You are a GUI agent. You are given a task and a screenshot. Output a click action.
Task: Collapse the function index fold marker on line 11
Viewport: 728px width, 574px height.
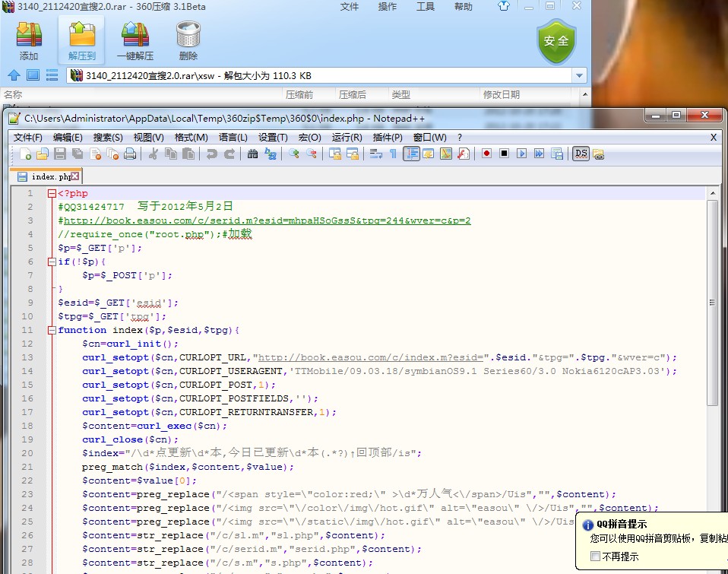tap(52, 330)
